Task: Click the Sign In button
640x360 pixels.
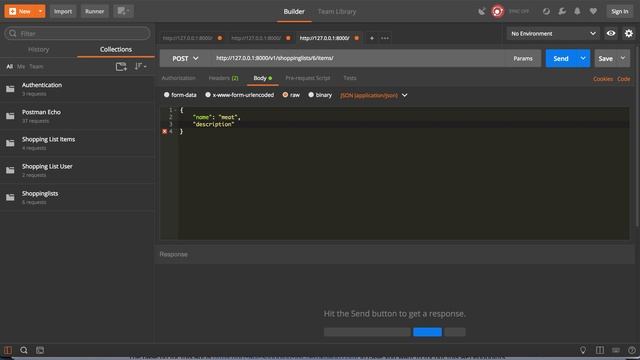Action: pyautogui.click(x=620, y=11)
